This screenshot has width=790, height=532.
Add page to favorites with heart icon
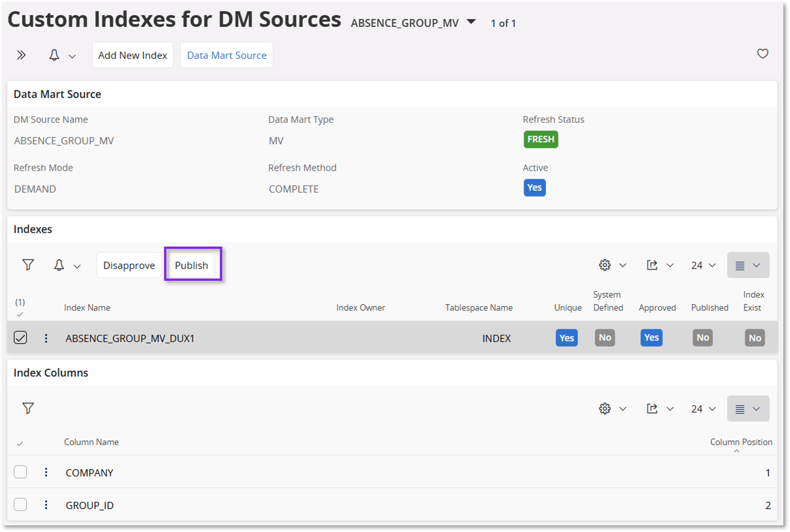pos(762,54)
